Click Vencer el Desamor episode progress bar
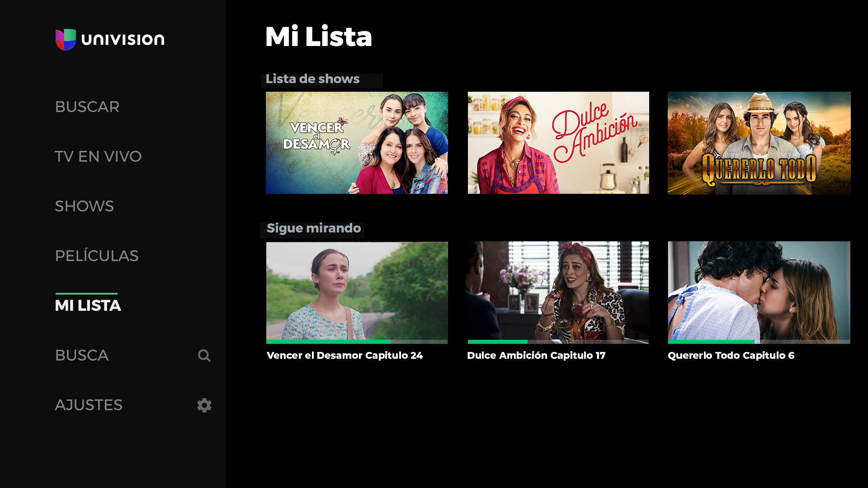The image size is (868, 488). [357, 342]
